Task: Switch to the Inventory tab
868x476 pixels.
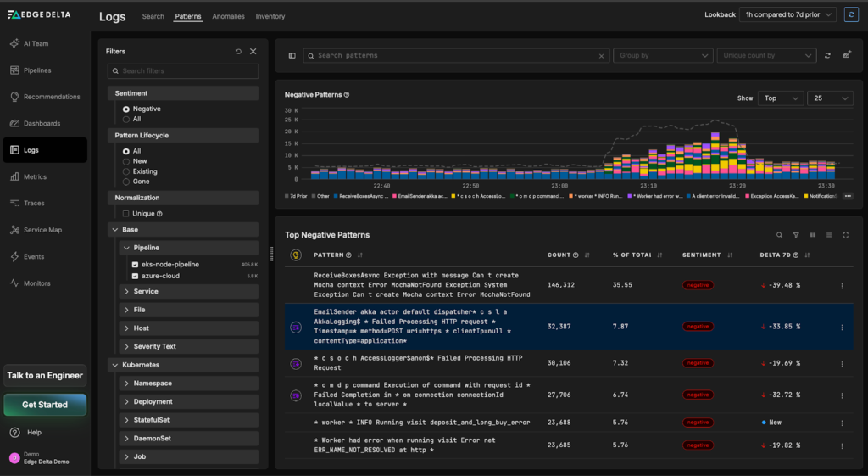Action: point(270,16)
